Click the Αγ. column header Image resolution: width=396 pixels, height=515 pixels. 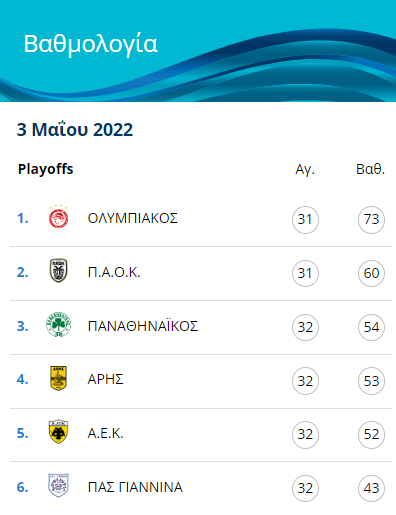tap(305, 170)
